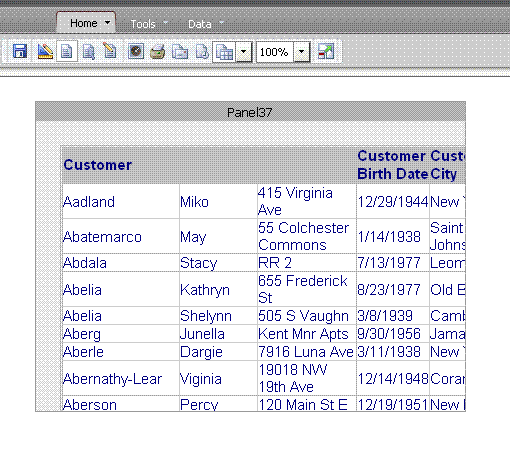Click the printer icon
The height and width of the screenshot is (455, 510).
pos(157,52)
